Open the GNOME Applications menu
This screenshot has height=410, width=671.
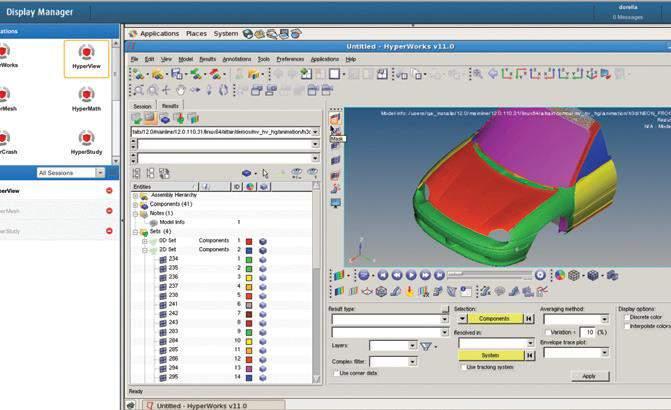(x=159, y=34)
